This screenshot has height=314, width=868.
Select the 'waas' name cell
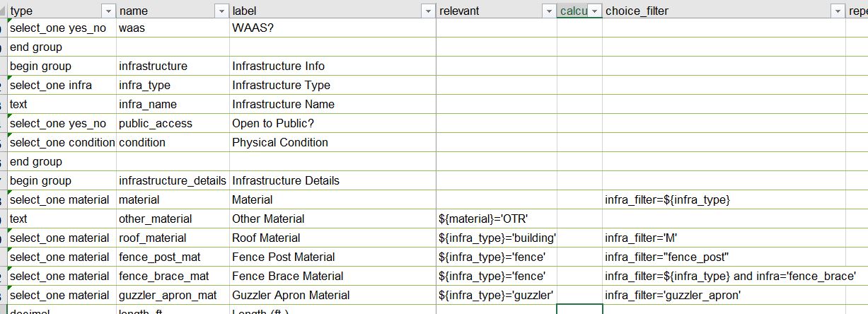pos(173,28)
